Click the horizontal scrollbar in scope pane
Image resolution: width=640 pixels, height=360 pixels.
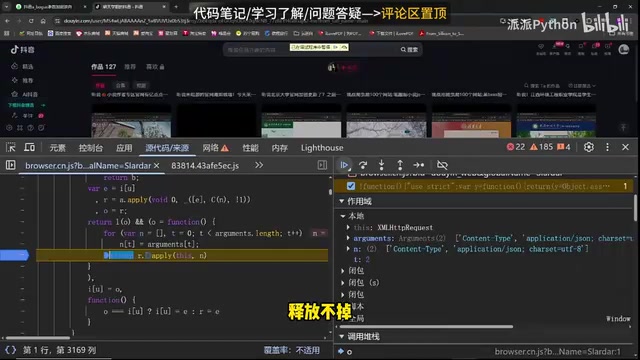(426, 327)
